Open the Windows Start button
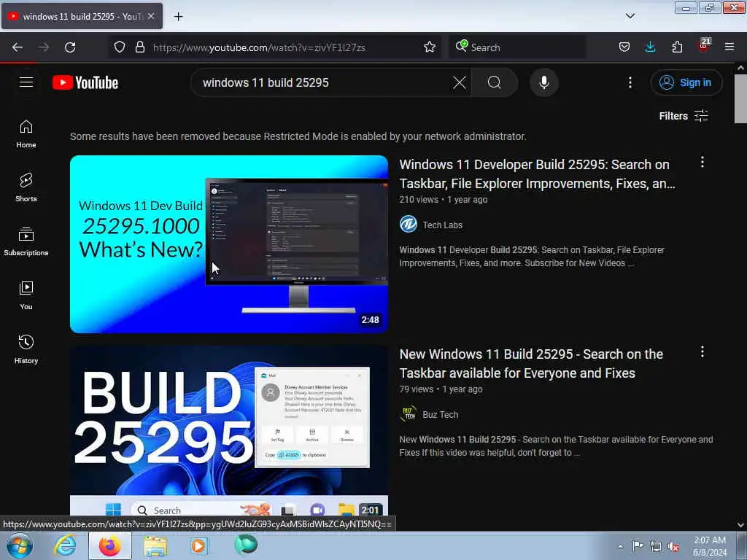 point(20,545)
